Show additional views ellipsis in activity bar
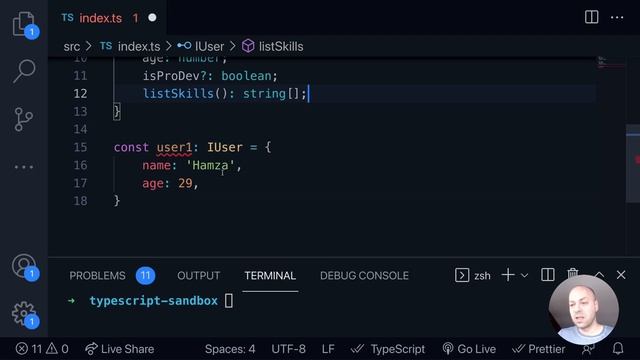Screen dimensions: 640x360 point(24,167)
